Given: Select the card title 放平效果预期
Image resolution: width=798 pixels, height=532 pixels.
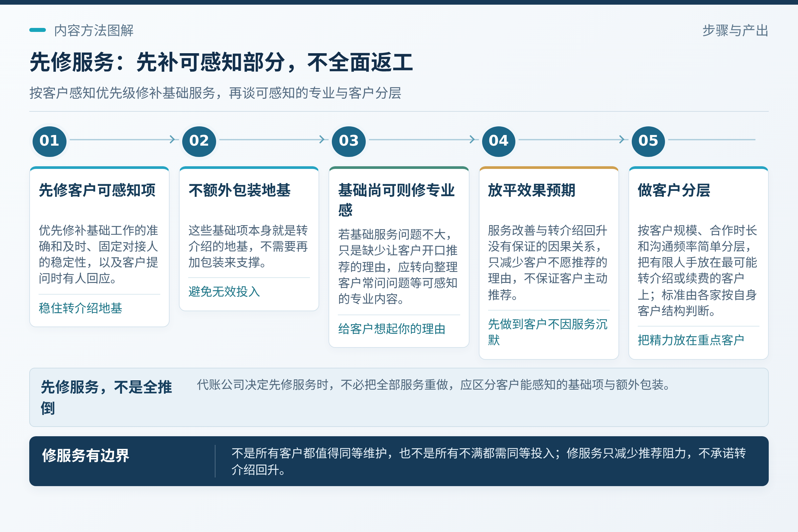Looking at the screenshot, I should 532,190.
